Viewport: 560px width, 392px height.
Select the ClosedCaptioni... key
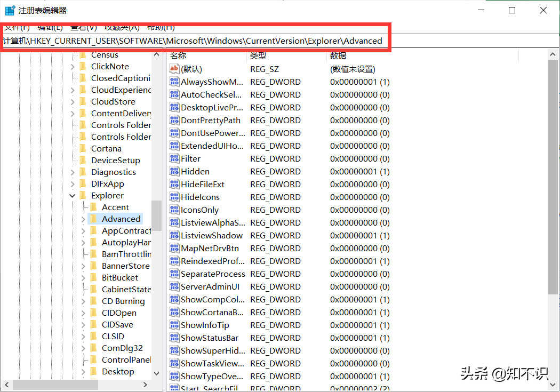[121, 78]
